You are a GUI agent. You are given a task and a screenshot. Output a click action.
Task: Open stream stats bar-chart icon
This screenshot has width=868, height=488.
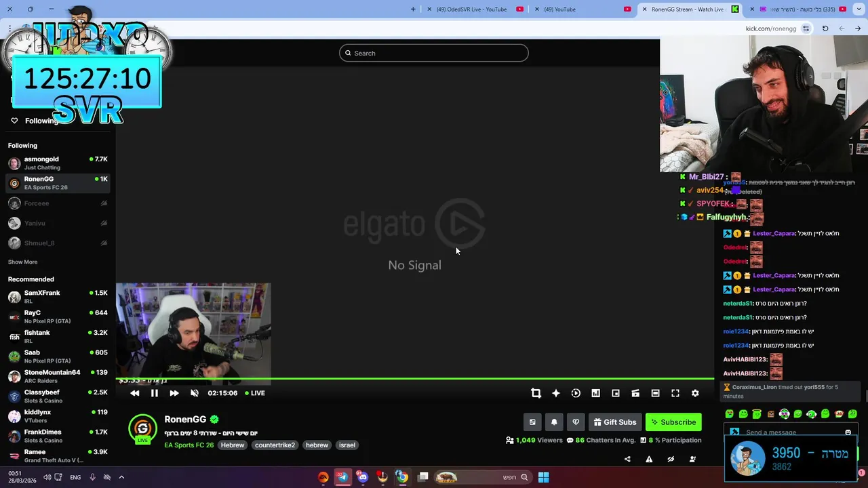pyautogui.click(x=595, y=393)
